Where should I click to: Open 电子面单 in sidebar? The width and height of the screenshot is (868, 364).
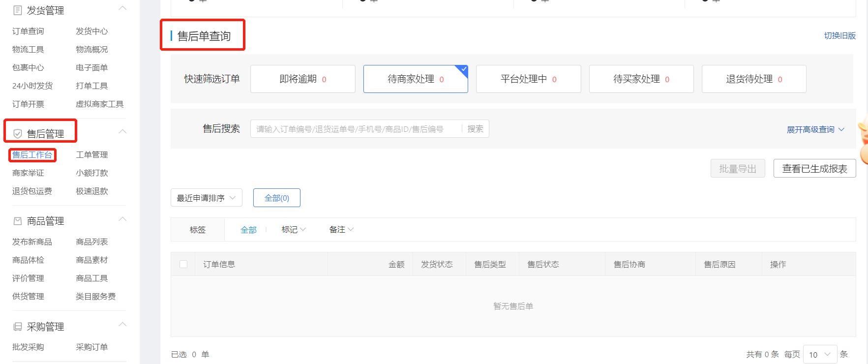click(x=91, y=67)
